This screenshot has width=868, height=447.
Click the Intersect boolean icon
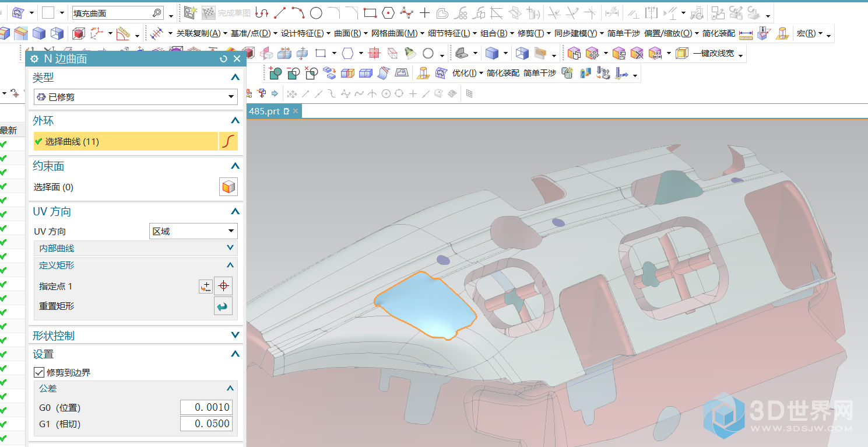(311, 74)
